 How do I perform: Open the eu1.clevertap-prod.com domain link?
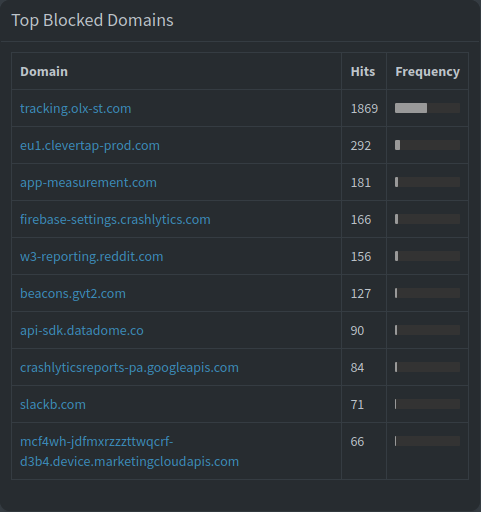point(90,146)
